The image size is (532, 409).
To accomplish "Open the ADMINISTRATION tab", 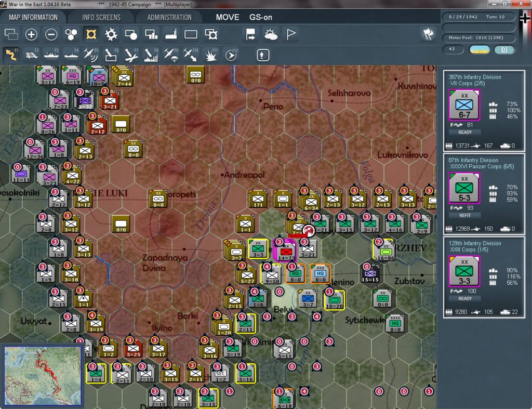I will click(x=169, y=17).
